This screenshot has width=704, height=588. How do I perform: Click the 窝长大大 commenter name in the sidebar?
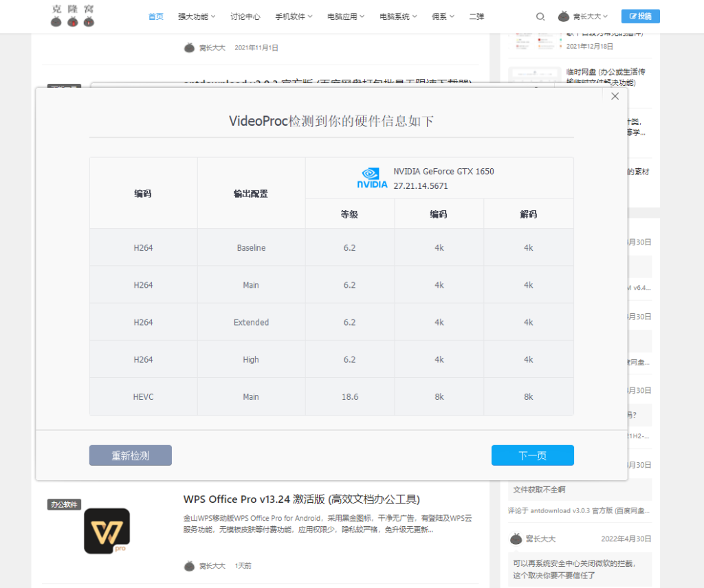point(540,539)
